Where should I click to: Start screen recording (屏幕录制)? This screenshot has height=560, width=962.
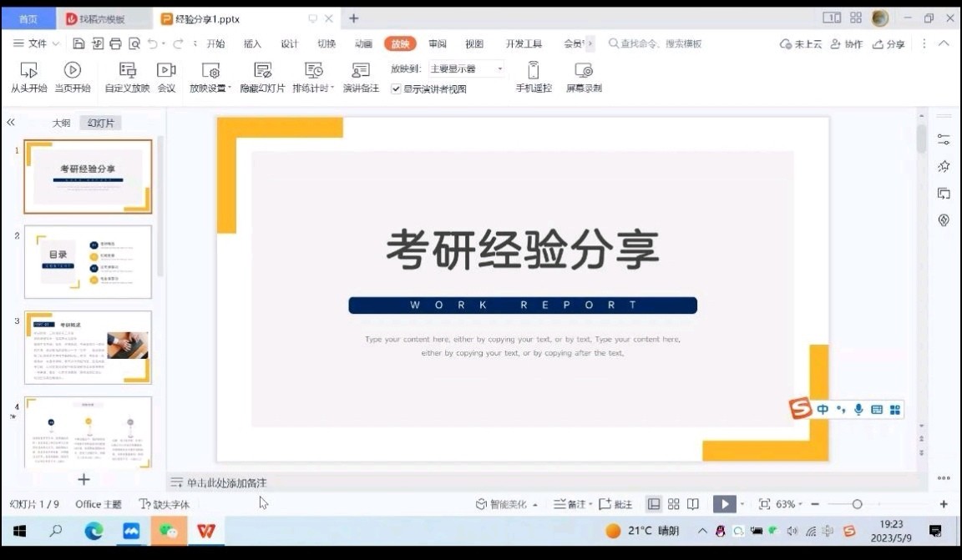click(584, 78)
